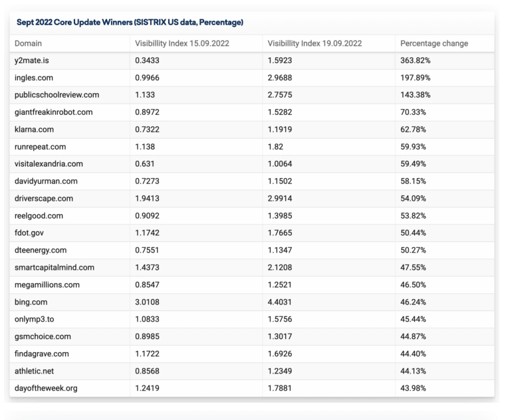The height and width of the screenshot is (420, 506).
Task: Click the 53.82% percentage value
Action: click(x=413, y=216)
